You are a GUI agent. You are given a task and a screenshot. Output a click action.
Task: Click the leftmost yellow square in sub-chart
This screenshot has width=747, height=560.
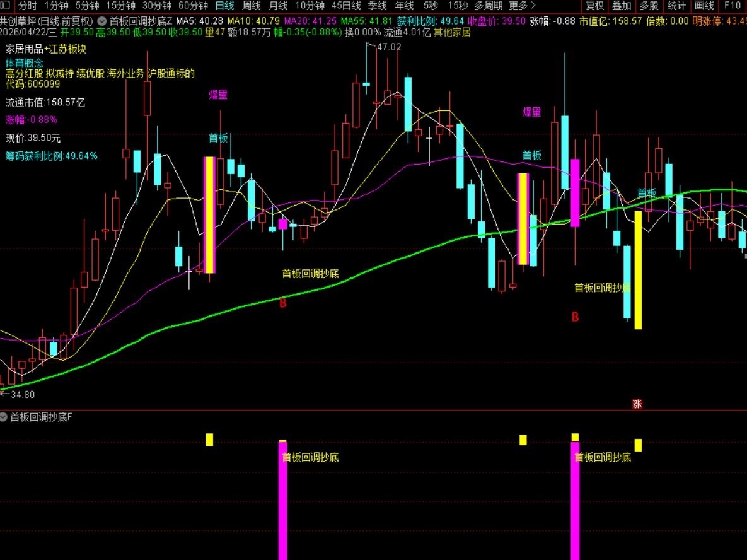pos(209,440)
